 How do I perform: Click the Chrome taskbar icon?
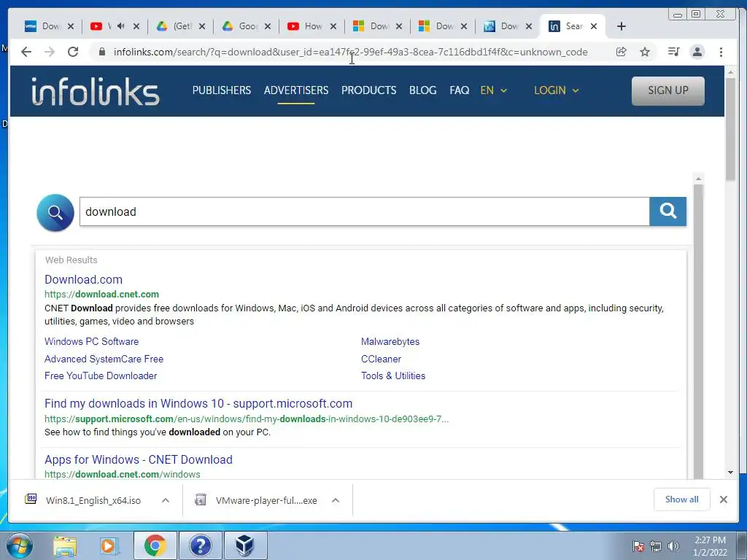tap(155, 545)
